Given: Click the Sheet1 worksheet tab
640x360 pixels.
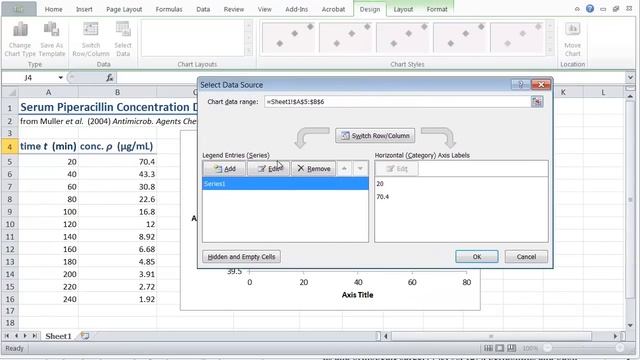Looking at the screenshot, I should click(x=58, y=336).
